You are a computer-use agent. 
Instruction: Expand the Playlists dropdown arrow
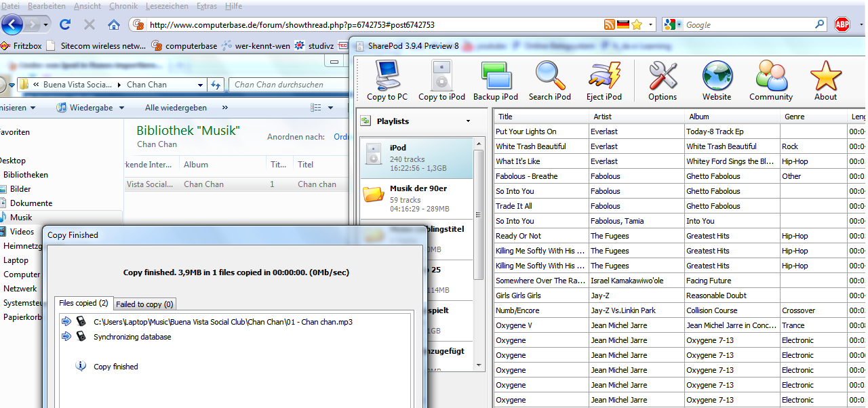(468, 121)
